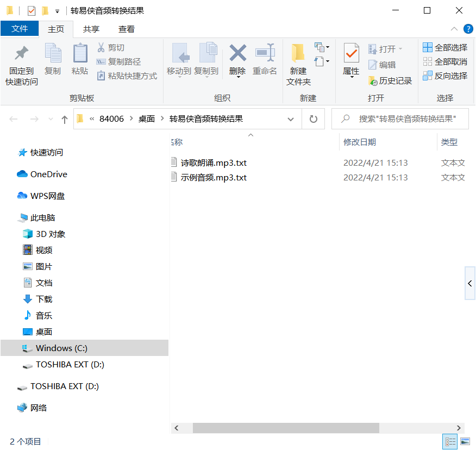Click Cut (剪切) scissors button
476x450 pixels.
coord(110,48)
